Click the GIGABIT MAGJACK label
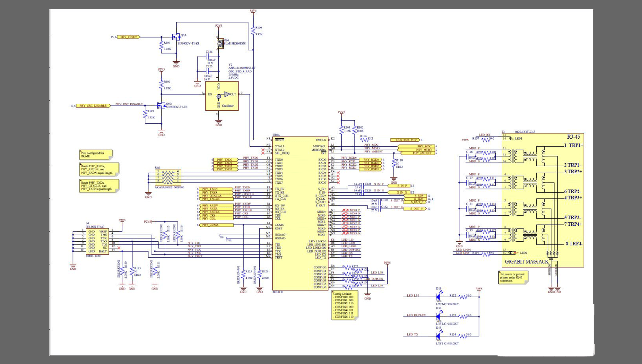This screenshot has height=364, width=642. tap(527, 262)
